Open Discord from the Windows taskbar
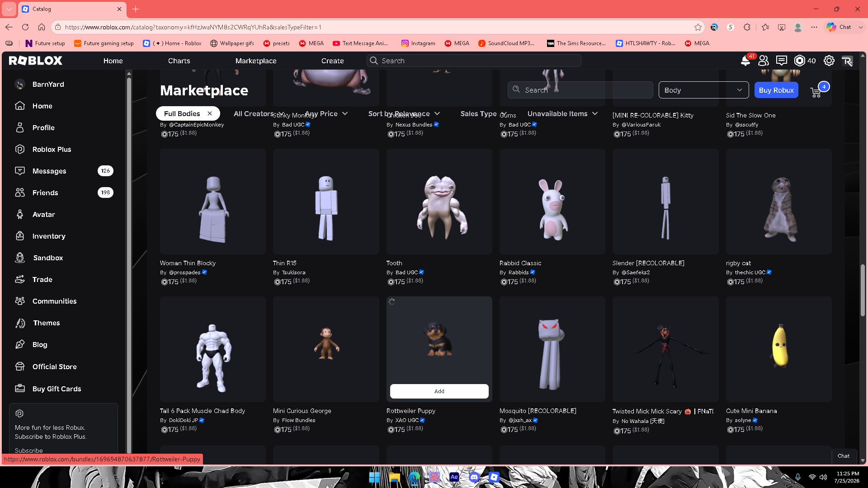This screenshot has width=868, height=488. click(474, 477)
